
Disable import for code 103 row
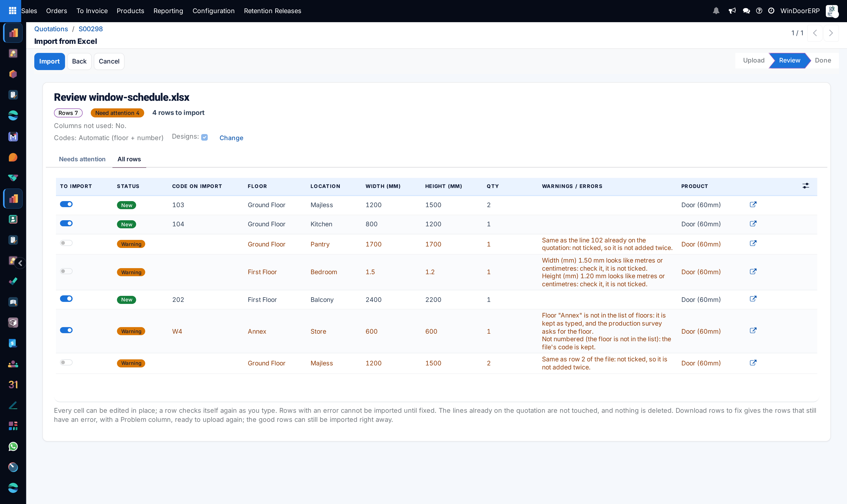(x=66, y=204)
